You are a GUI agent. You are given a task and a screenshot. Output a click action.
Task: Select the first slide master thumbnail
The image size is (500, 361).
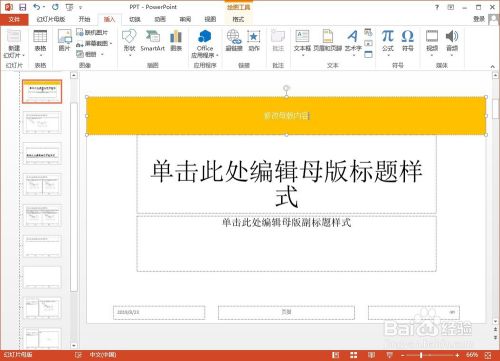[42, 91]
